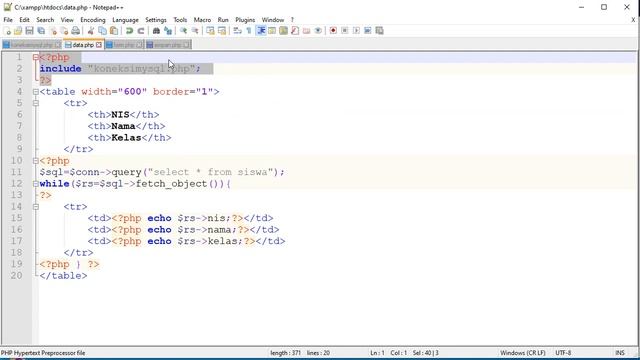Screen dimensions: 640x360
Task: Open the Window menu
Action: [x=273, y=20]
